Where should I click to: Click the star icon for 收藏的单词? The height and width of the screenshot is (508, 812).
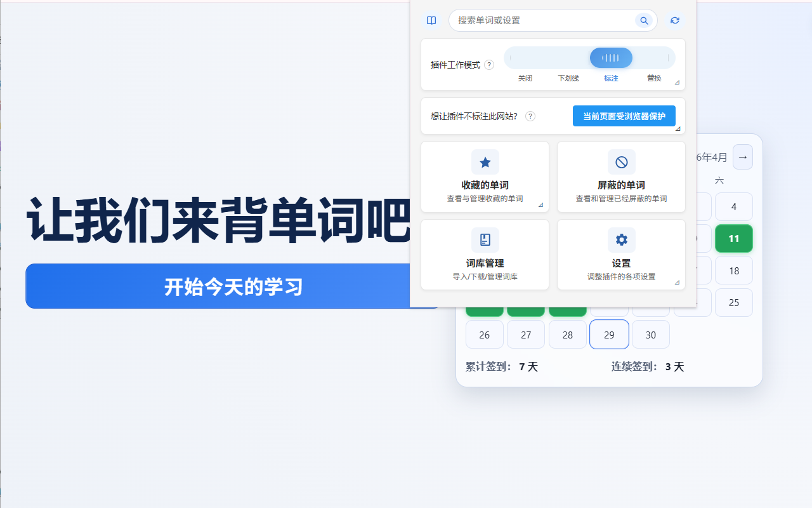click(485, 162)
